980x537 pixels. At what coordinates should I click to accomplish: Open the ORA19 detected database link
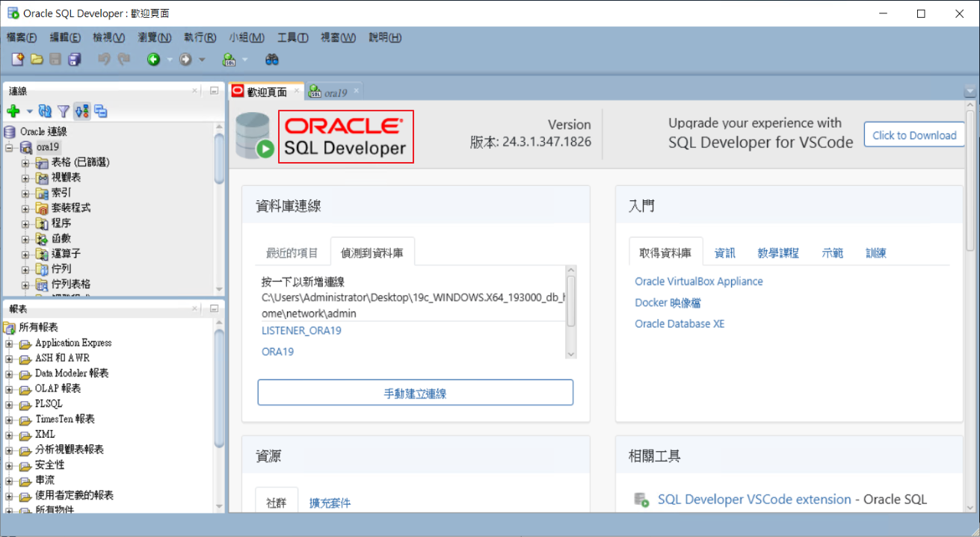click(x=277, y=352)
